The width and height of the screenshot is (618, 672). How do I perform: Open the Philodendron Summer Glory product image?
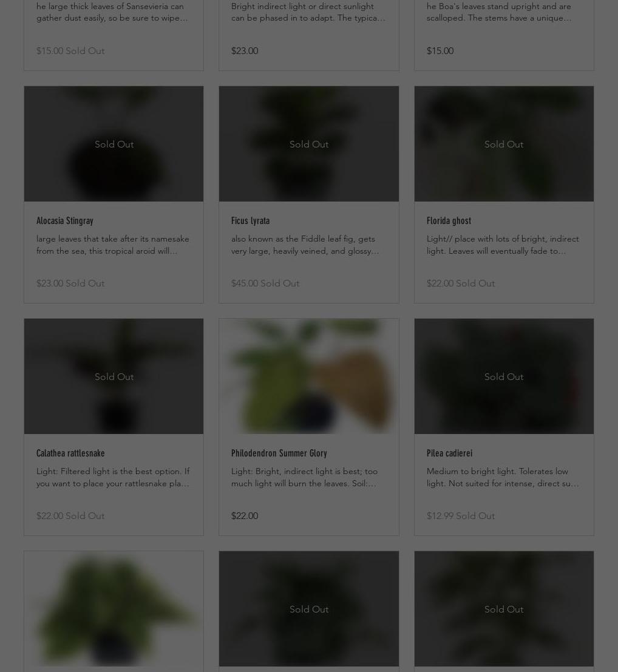[308, 376]
